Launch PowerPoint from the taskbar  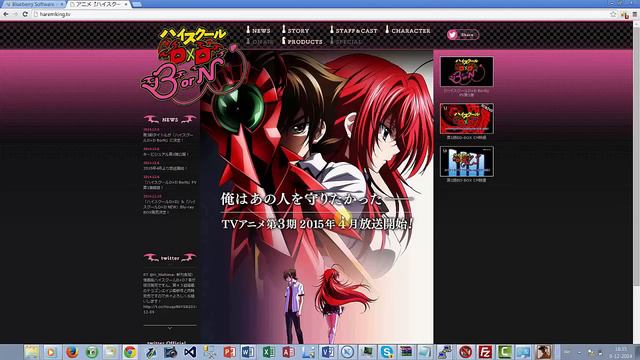[x=229, y=352]
